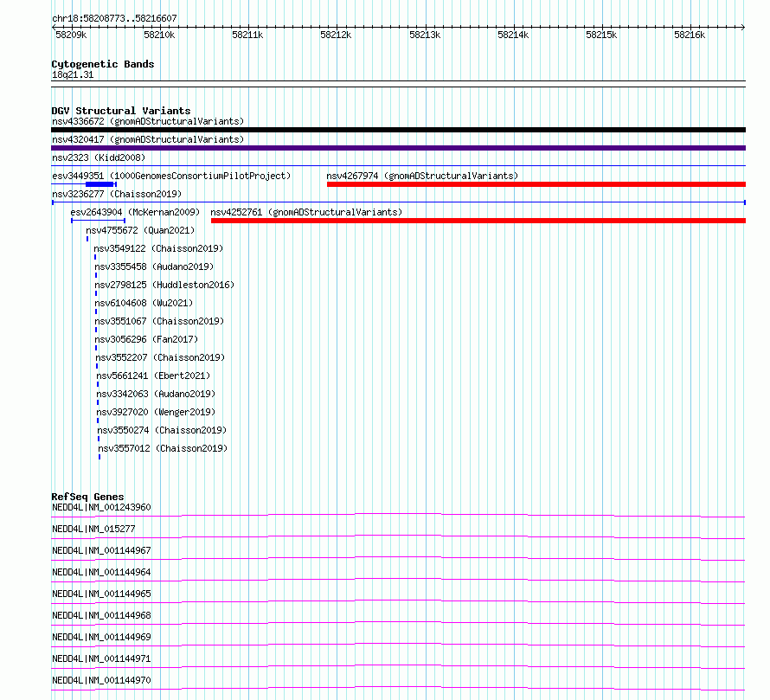Open nsv3550274 (Chaisson2019) variant label
This screenshot has height=700, width=770.
point(162,430)
